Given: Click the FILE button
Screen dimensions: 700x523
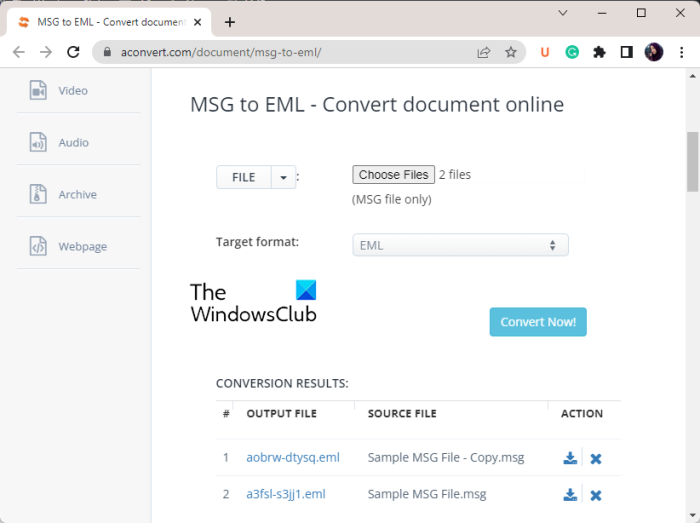Looking at the screenshot, I should (x=244, y=177).
